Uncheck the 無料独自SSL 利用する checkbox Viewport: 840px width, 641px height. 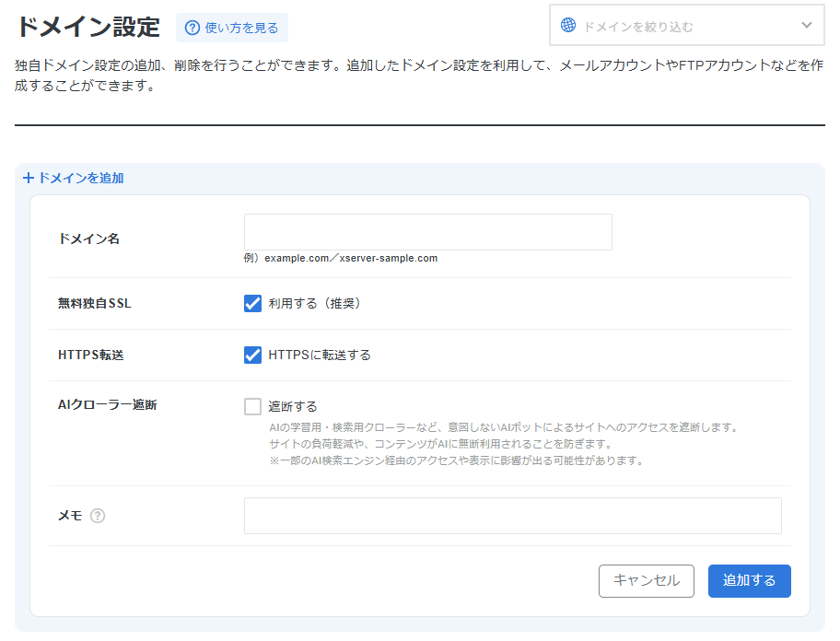coord(252,303)
